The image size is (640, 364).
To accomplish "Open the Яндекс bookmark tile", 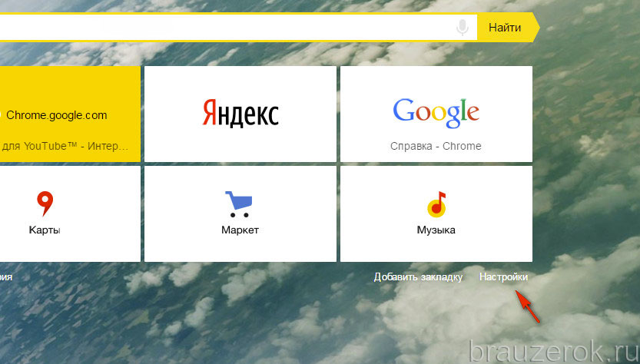I will (240, 114).
